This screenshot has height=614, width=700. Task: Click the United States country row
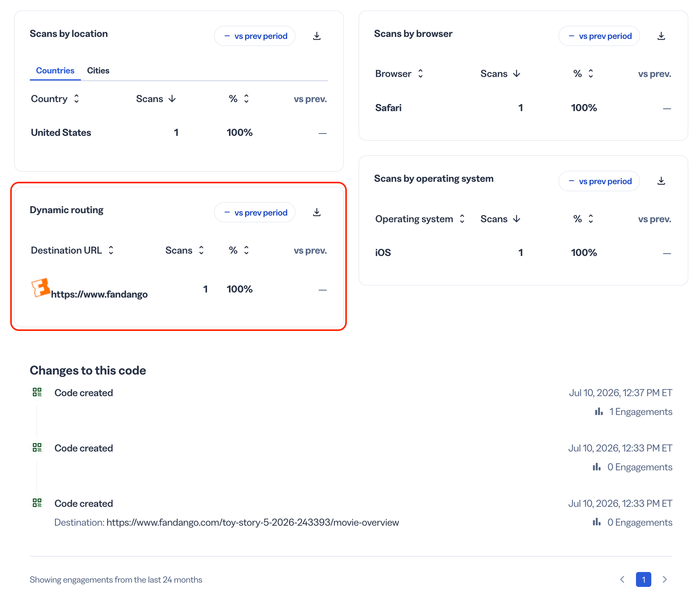click(x=179, y=133)
